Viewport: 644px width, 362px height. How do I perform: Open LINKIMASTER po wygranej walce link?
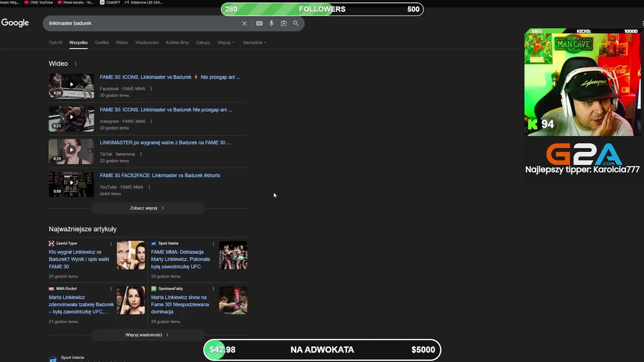coord(165,142)
